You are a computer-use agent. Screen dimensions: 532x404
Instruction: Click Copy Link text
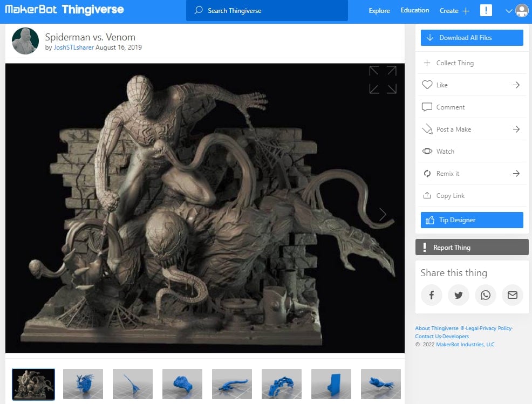tap(450, 196)
